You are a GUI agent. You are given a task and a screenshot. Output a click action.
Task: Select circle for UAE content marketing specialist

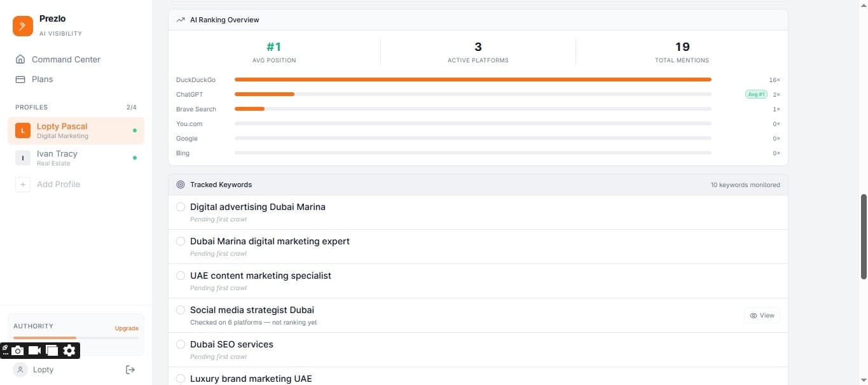tap(181, 276)
